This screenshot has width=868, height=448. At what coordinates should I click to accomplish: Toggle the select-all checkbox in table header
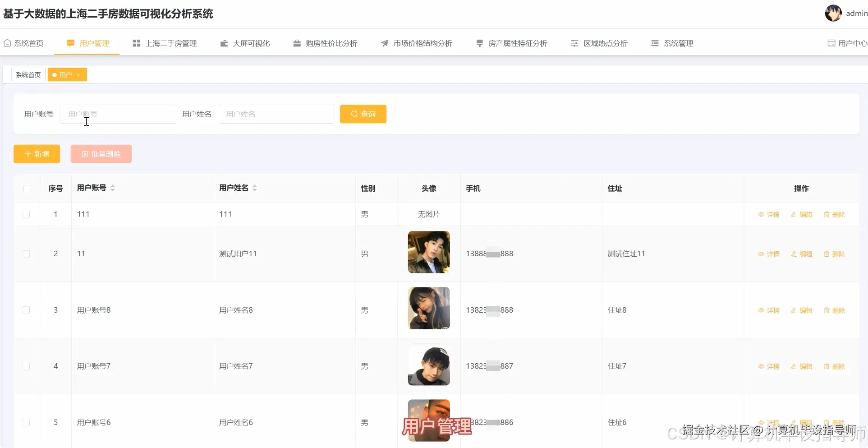(27, 189)
